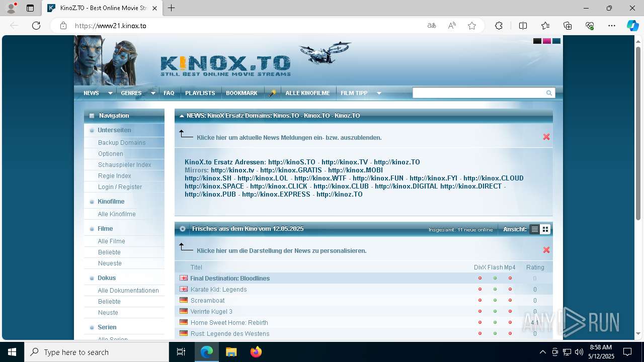Image resolution: width=644 pixels, height=362 pixels.
Task: Click the KINOX.TO site logo
Action: [225, 65]
